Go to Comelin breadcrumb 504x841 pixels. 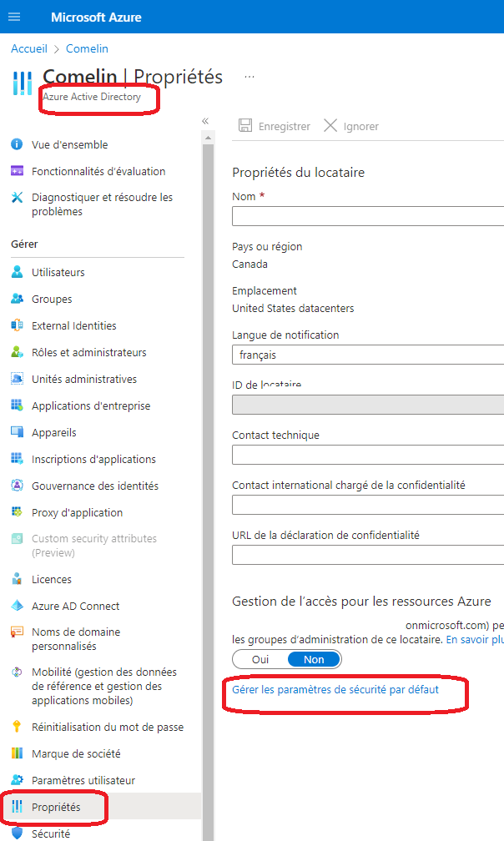87,48
